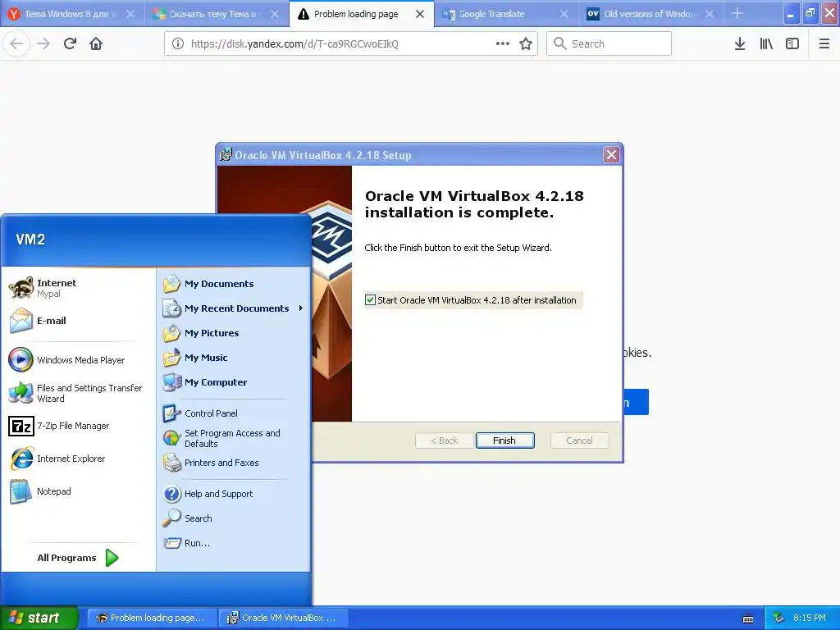Open the browser hamburger menu
840x630 pixels.
(824, 43)
